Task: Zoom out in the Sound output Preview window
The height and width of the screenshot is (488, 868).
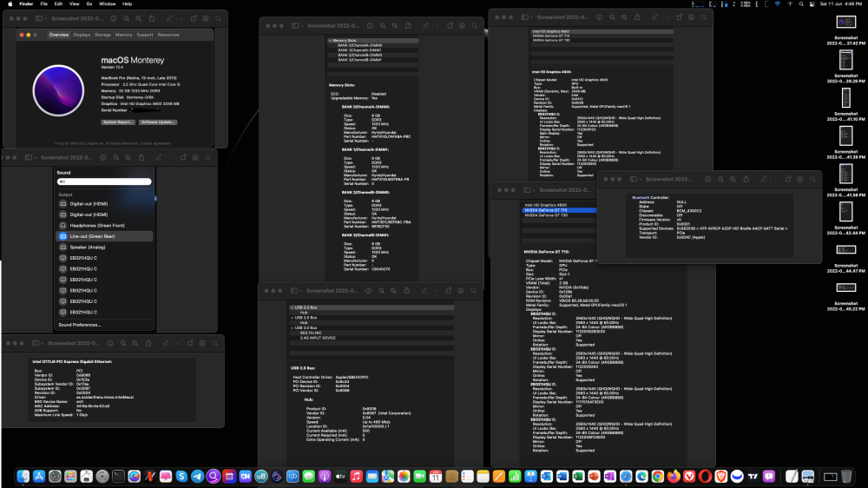Action: [115, 157]
